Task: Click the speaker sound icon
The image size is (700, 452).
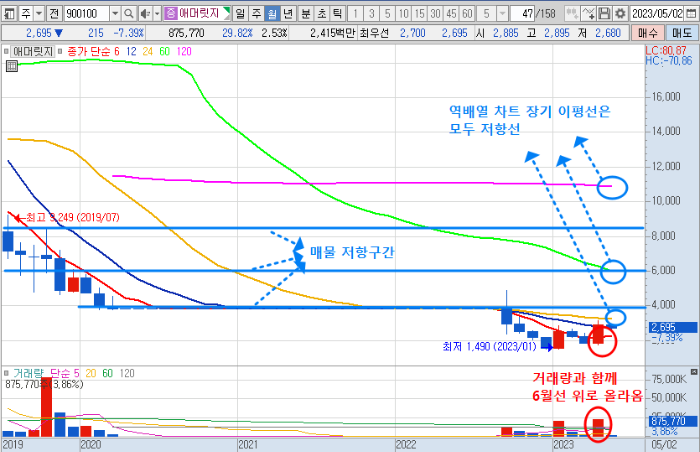Action: [x=145, y=13]
